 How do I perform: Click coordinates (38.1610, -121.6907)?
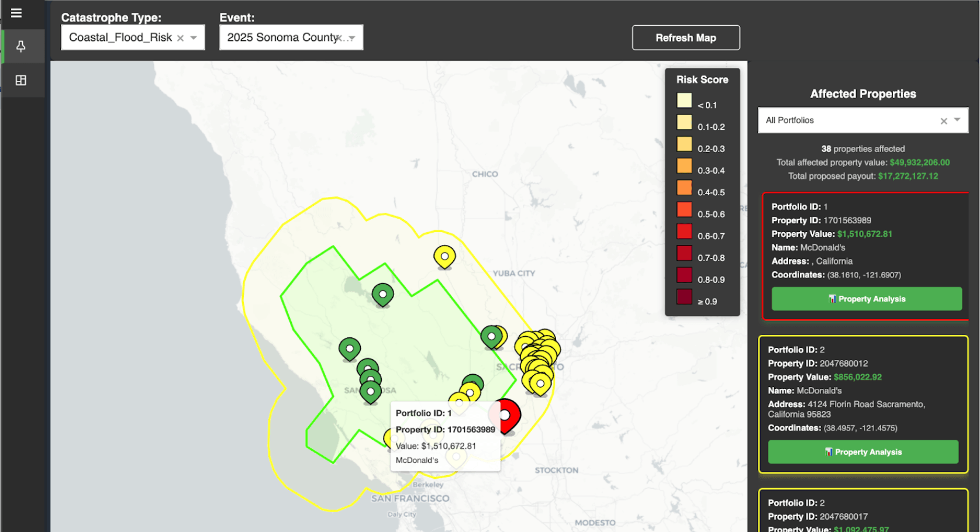click(x=864, y=275)
